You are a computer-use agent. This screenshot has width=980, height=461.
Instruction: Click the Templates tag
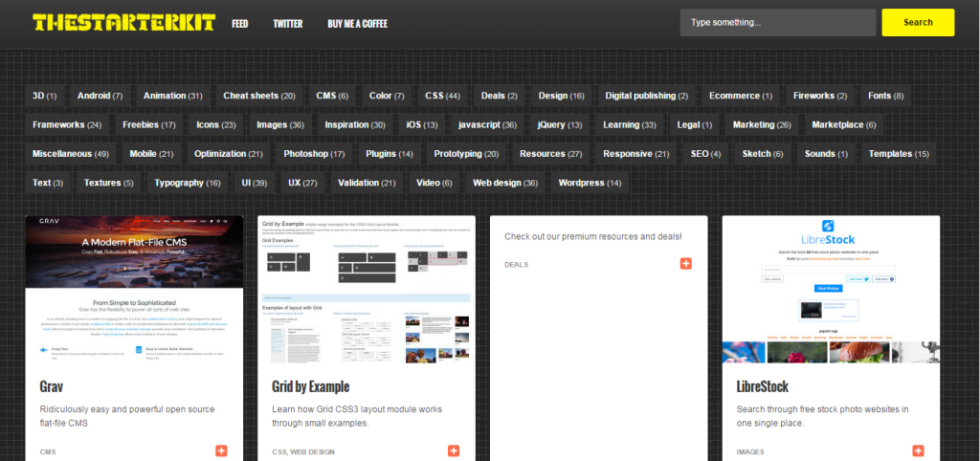coord(898,153)
